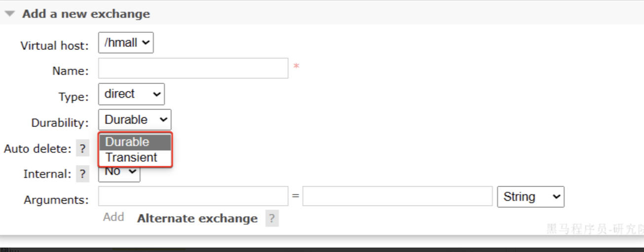Screen dimensions: 644x252
Task: Click the Arguments label text
Action: point(56,200)
